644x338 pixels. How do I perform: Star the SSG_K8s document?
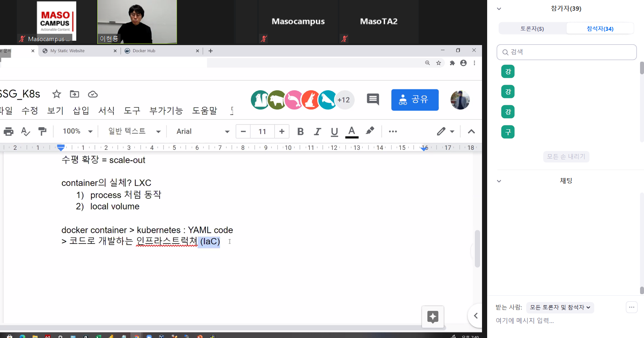[x=56, y=94]
